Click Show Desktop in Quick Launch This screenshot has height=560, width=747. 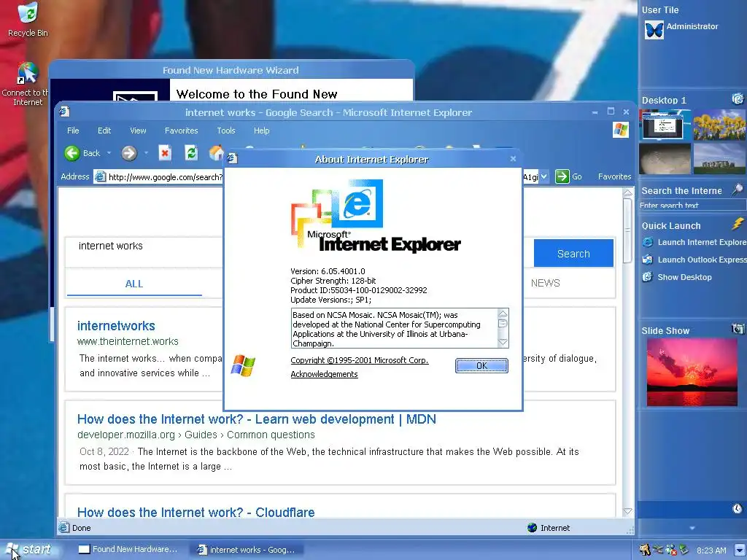(677, 277)
